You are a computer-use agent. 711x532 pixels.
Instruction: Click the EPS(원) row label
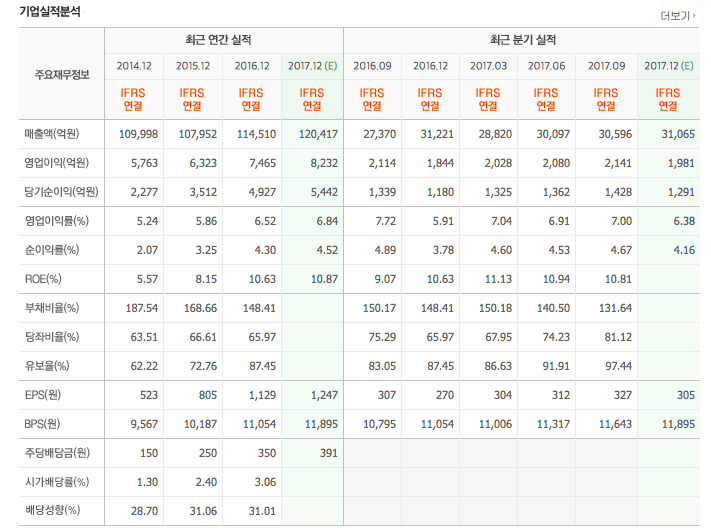click(x=43, y=395)
